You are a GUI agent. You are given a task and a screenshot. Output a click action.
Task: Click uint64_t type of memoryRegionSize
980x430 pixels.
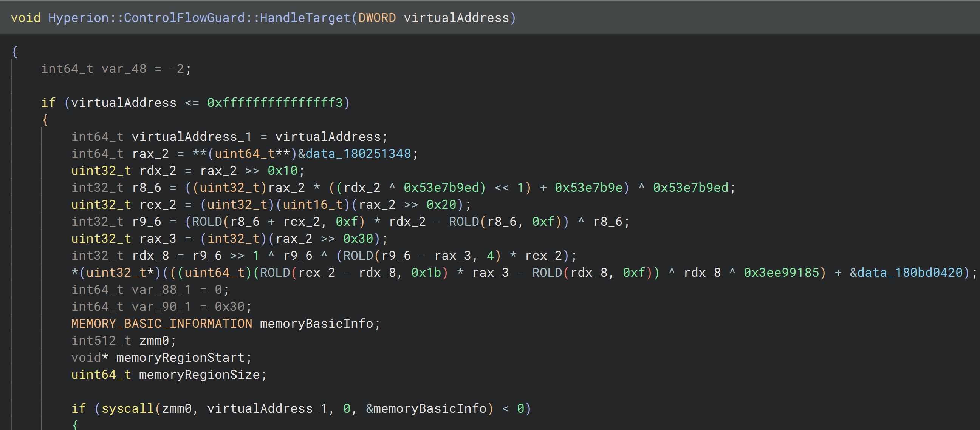[x=101, y=375]
